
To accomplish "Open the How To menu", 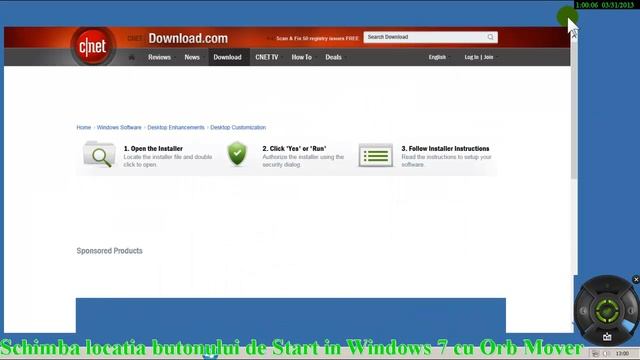I will pyautogui.click(x=302, y=57).
